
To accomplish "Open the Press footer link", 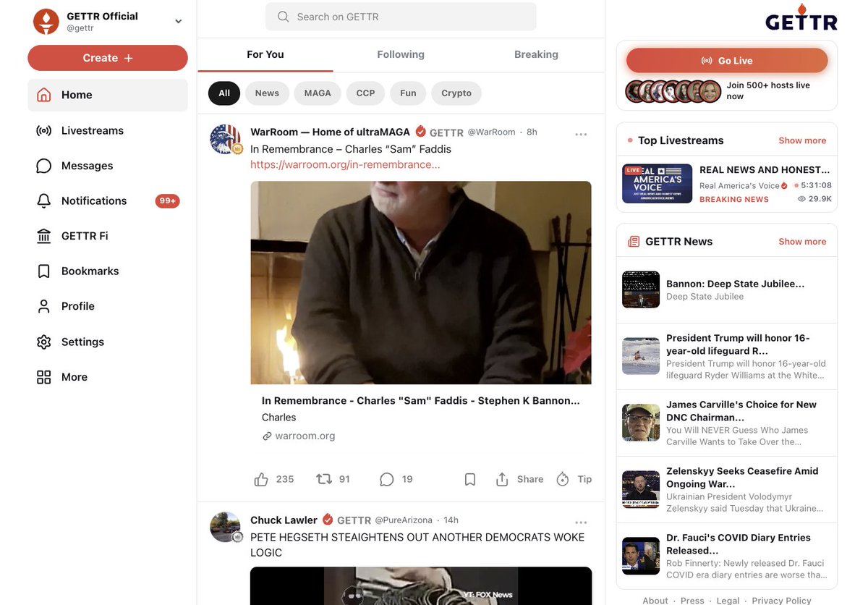I will click(x=692, y=600).
